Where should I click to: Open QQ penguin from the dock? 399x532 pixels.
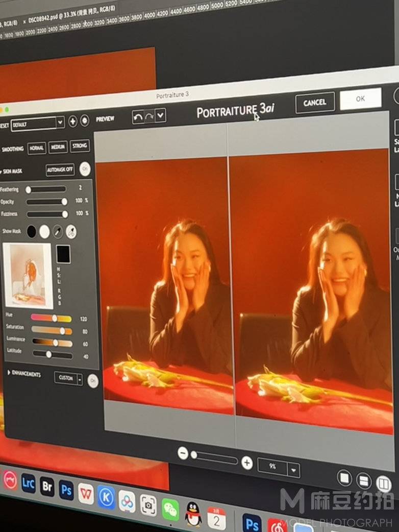[193, 514]
